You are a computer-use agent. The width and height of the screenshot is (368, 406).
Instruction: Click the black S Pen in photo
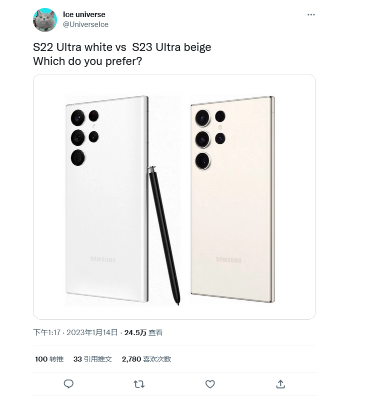point(164,235)
